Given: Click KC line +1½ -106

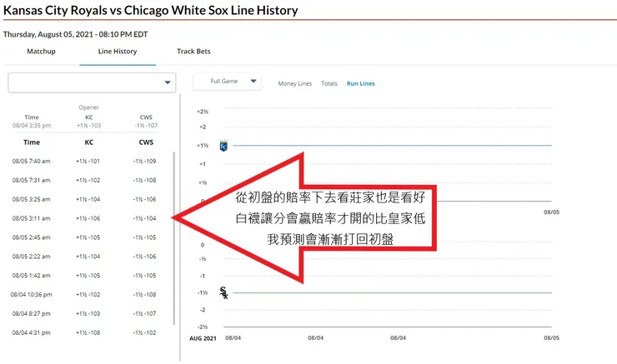Looking at the screenshot, I should click(x=88, y=218).
